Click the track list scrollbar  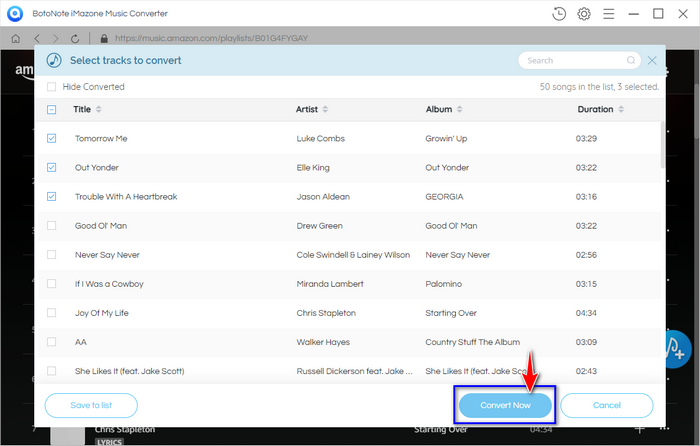coord(663,145)
